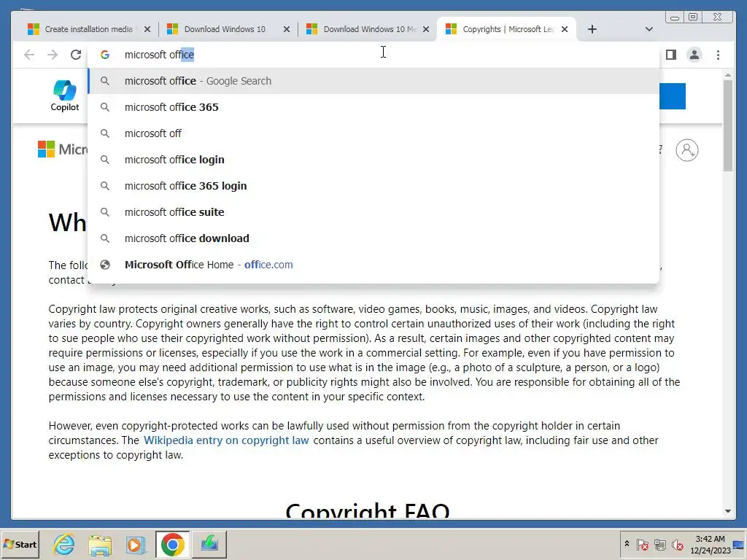Choose microsoft off suggestion
Image resolution: width=747 pixels, height=560 pixels.
[x=374, y=133]
